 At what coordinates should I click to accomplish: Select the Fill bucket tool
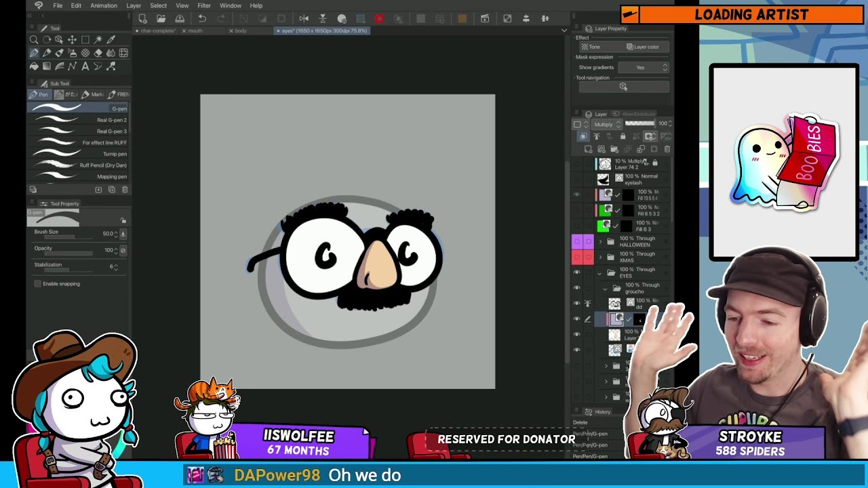pos(34,66)
